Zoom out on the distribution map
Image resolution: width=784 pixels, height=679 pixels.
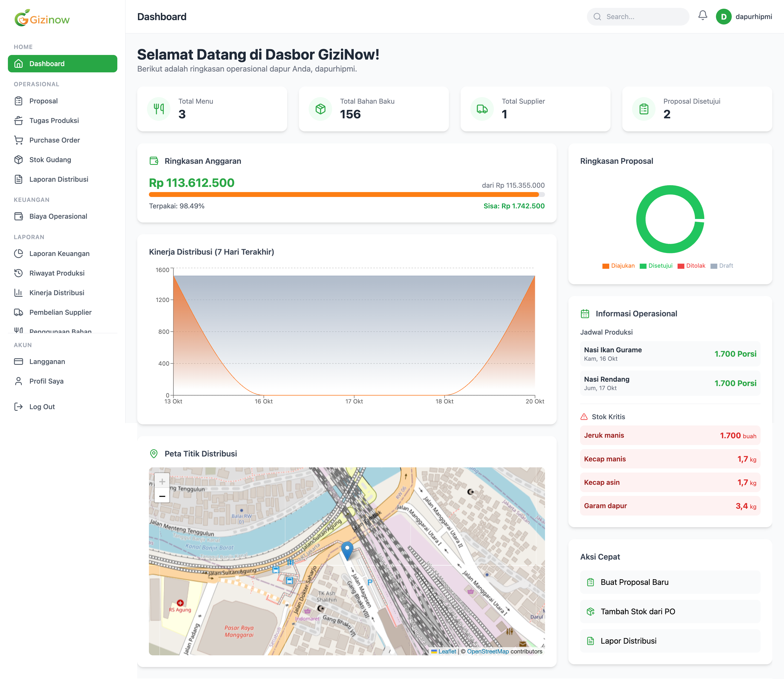[162, 496]
